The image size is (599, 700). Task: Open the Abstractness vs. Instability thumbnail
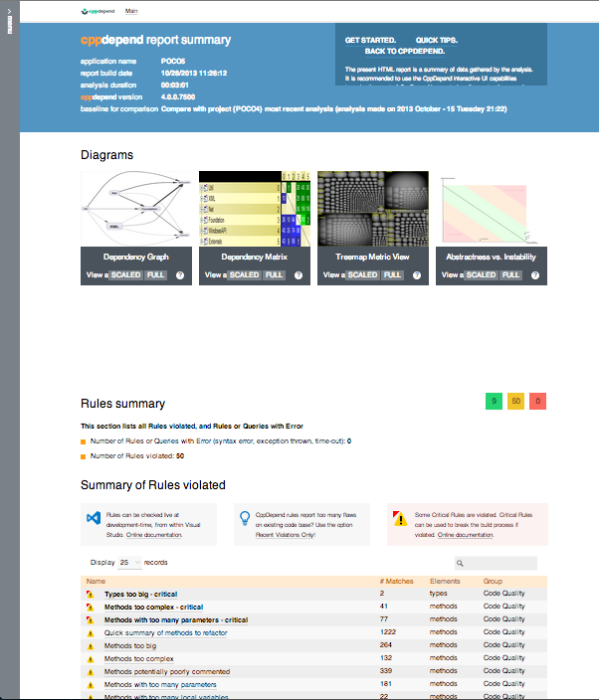click(492, 209)
